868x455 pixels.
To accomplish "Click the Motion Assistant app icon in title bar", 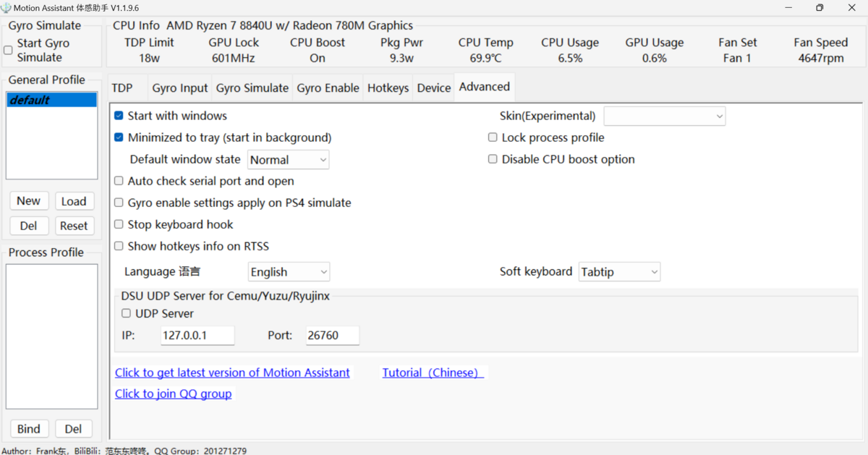I will pos(7,7).
